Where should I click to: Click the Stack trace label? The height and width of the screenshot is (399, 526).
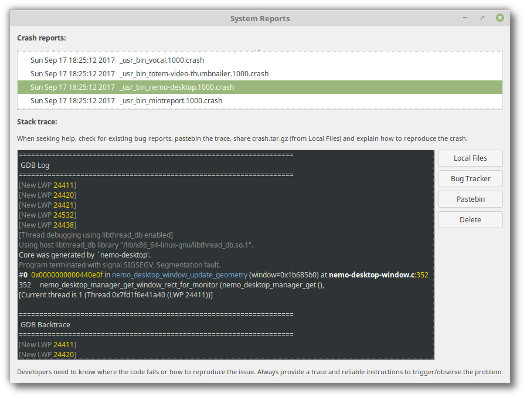tap(37, 122)
